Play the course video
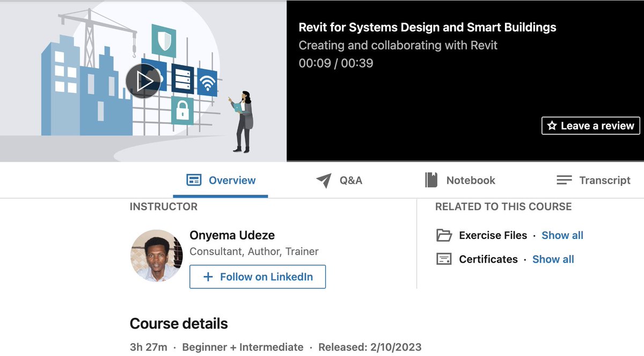The width and height of the screenshot is (644, 356). (x=143, y=81)
